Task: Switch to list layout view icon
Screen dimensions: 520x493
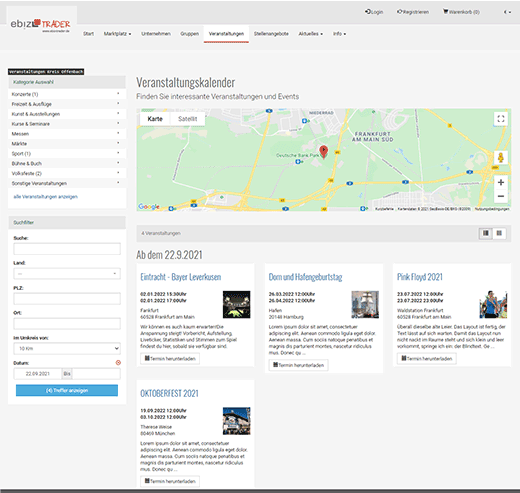Action: point(486,233)
